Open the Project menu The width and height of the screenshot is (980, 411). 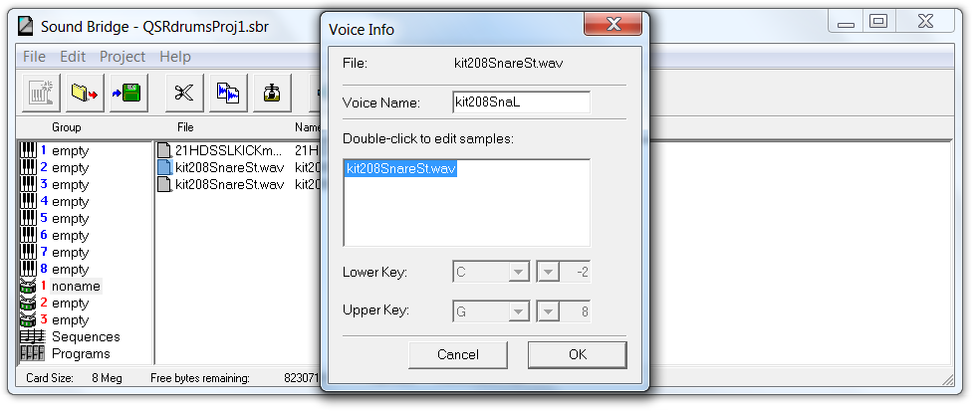122,57
